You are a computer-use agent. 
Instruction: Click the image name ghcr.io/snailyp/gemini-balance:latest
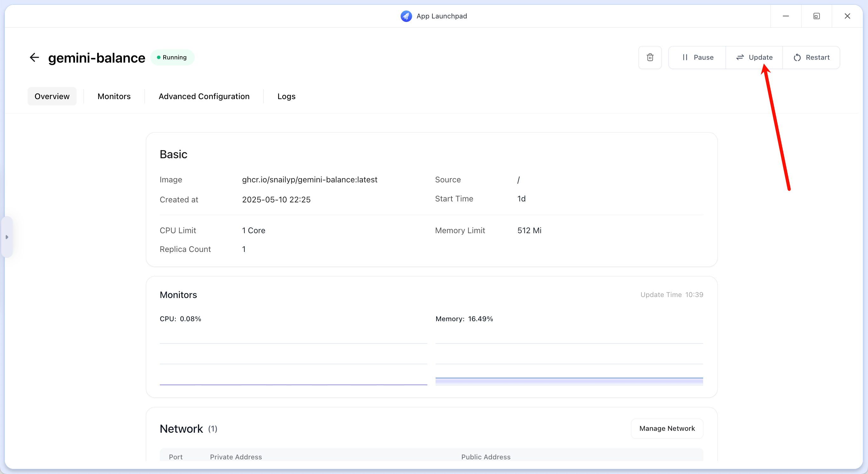[309, 179]
